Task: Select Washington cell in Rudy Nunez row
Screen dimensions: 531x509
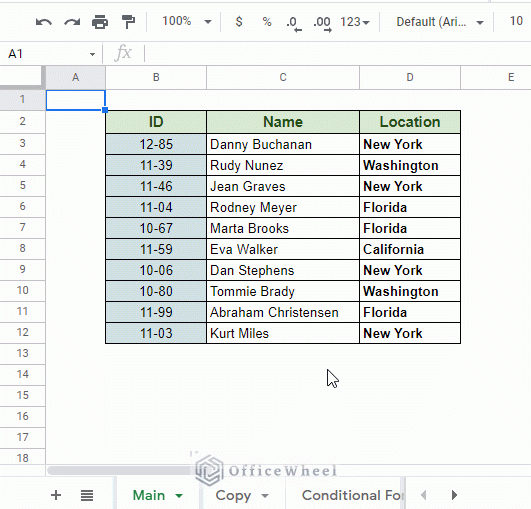Action: pyautogui.click(x=410, y=165)
